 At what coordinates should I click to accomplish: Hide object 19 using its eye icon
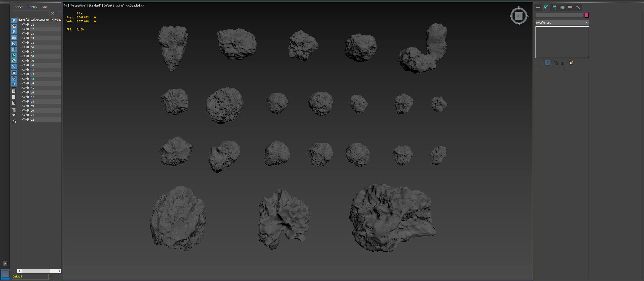24,106
